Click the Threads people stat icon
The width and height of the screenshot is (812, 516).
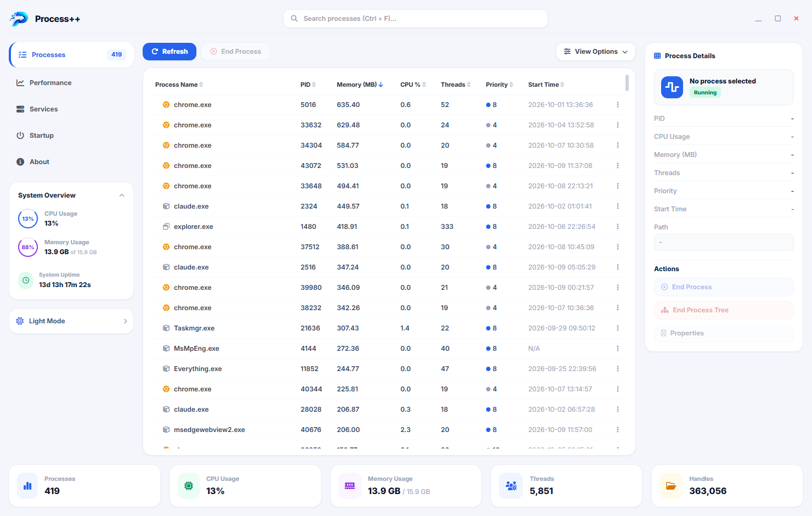(x=511, y=486)
